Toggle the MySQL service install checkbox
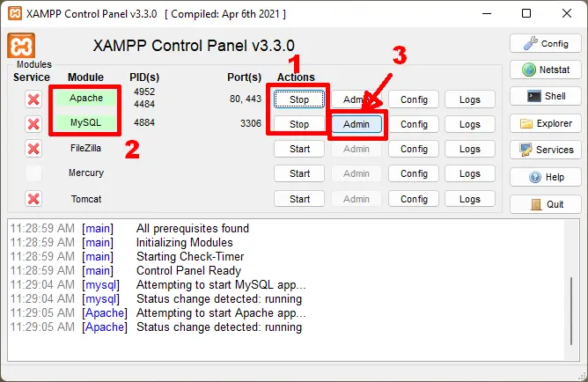This screenshot has width=588, height=382. pyautogui.click(x=33, y=124)
